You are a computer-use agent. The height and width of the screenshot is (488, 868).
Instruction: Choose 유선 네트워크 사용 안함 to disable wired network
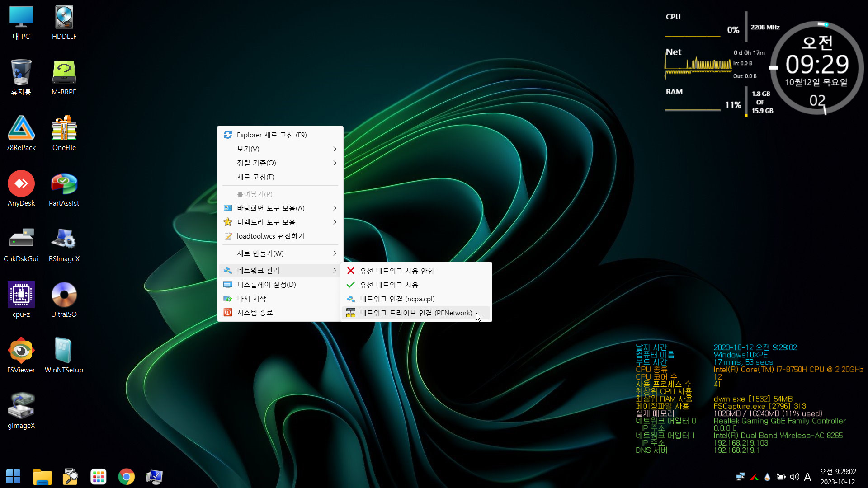coord(416,271)
